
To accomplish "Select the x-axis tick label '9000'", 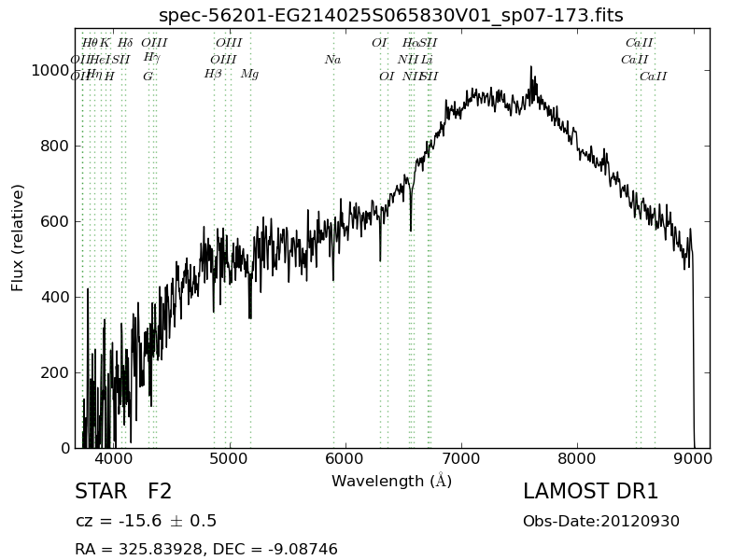I will point(694,458).
